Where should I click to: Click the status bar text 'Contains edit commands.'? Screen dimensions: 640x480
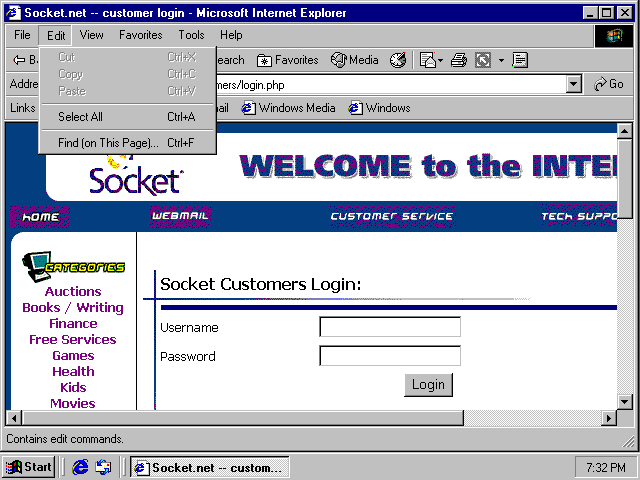tap(65, 439)
